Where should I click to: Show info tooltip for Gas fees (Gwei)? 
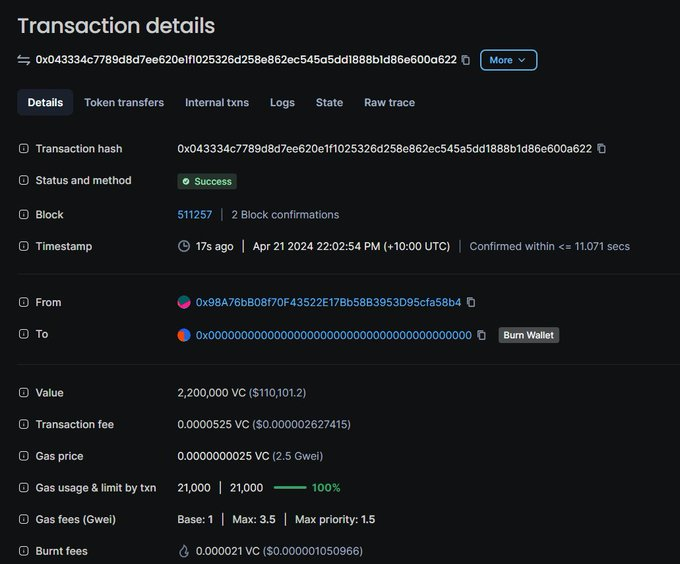[24, 519]
